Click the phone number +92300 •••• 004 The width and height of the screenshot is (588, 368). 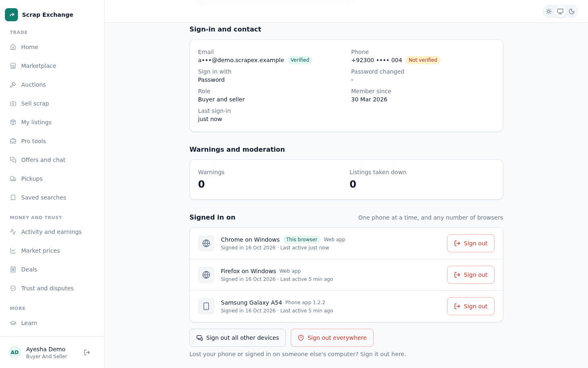[376, 60]
